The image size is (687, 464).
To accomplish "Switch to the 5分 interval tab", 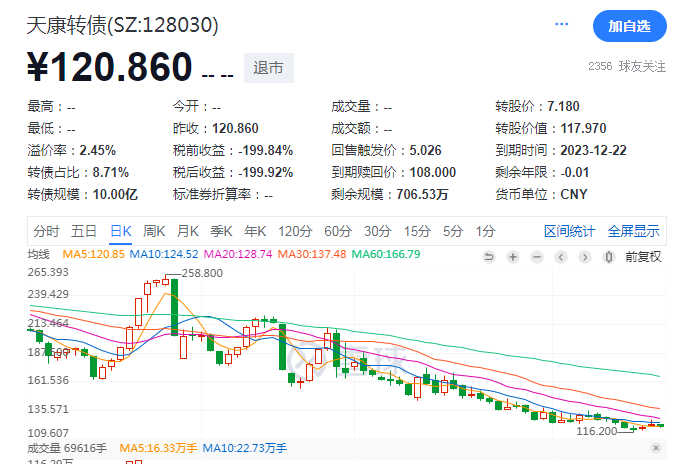I will tap(453, 231).
